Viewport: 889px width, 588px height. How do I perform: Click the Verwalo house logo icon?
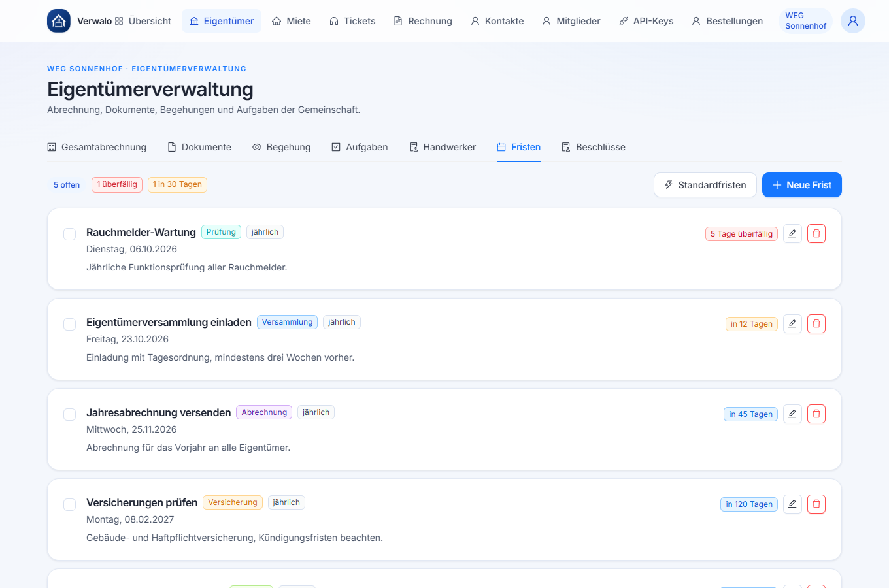point(59,21)
